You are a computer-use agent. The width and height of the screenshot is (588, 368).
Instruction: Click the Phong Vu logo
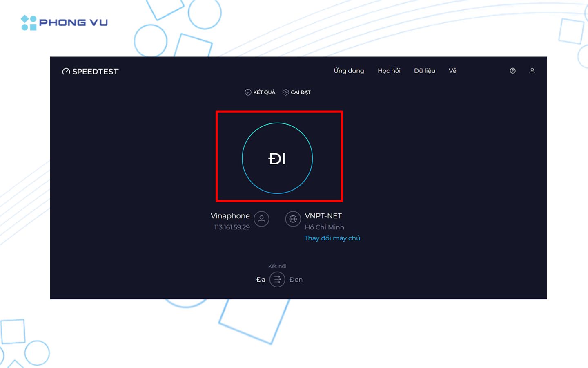[64, 22]
